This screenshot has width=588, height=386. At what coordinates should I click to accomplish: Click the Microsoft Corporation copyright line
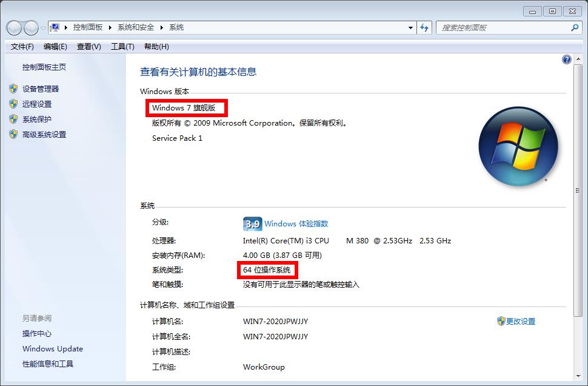250,123
